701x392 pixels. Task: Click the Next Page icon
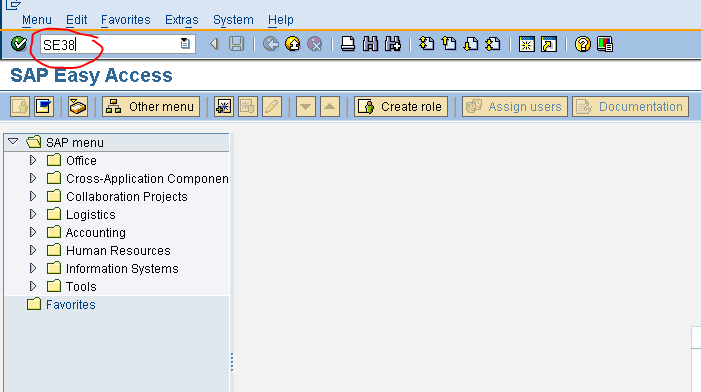(x=471, y=44)
